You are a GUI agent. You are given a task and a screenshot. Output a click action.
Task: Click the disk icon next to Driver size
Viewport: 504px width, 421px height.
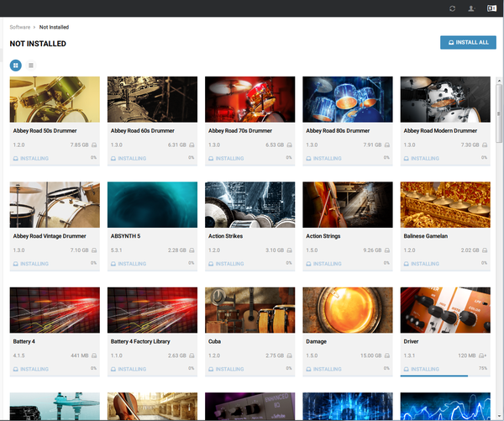(x=482, y=355)
